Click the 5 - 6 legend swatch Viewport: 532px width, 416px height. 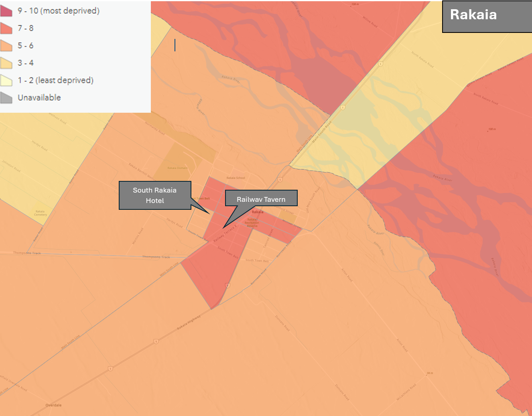(x=6, y=45)
